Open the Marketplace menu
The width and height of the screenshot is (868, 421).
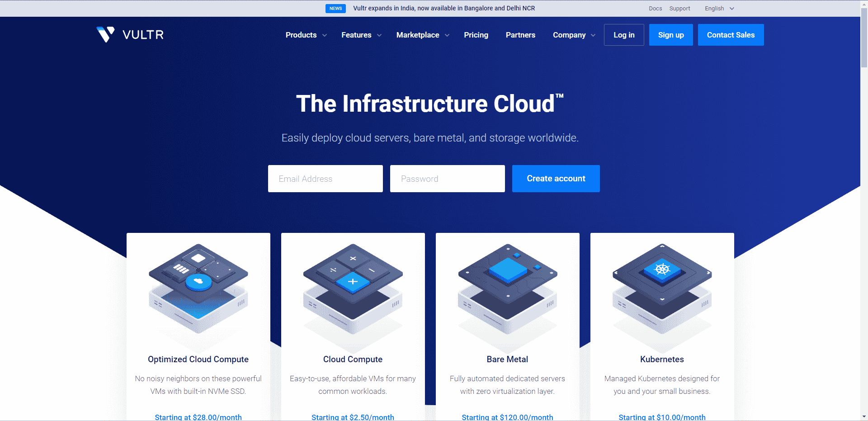[x=418, y=35]
